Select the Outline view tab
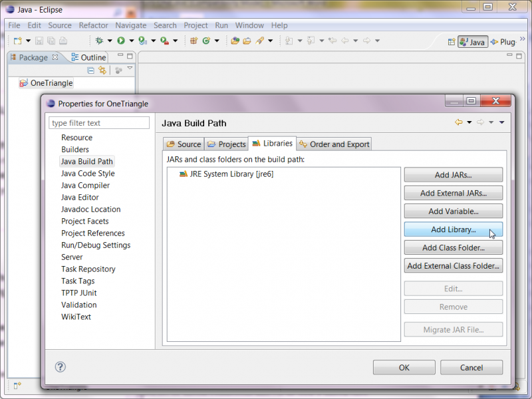Image resolution: width=532 pixels, height=399 pixels. tap(89, 57)
